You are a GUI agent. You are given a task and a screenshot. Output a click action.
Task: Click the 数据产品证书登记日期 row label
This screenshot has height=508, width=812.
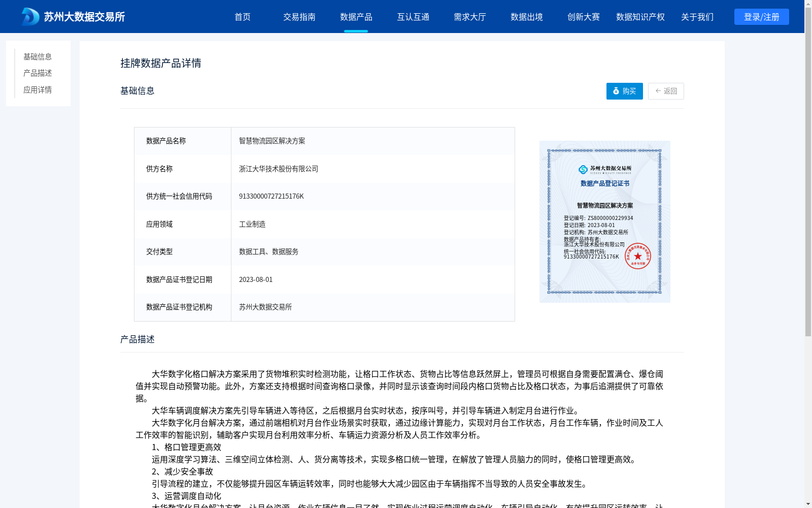pos(179,279)
